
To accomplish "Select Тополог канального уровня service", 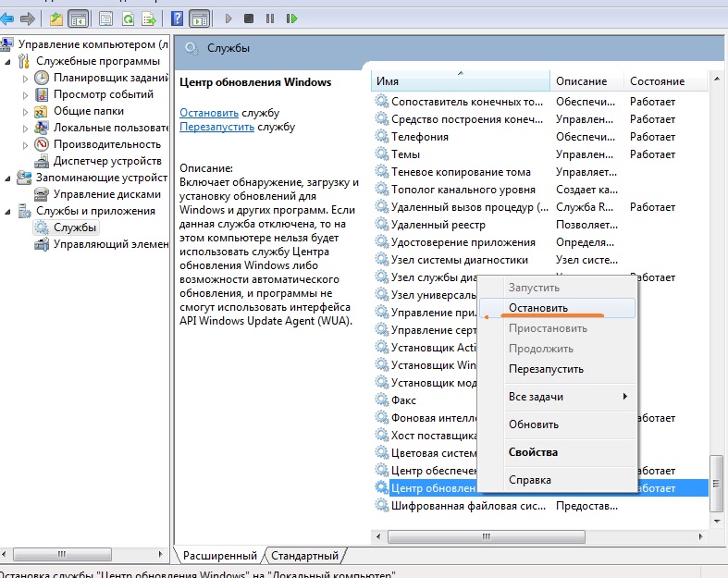I will click(541, 190).
